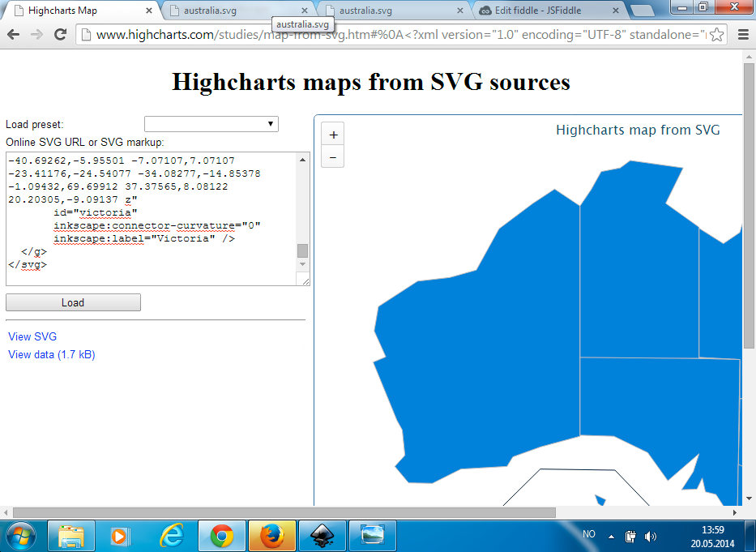
Task: Click the browser reload page icon
Action: tap(58, 35)
